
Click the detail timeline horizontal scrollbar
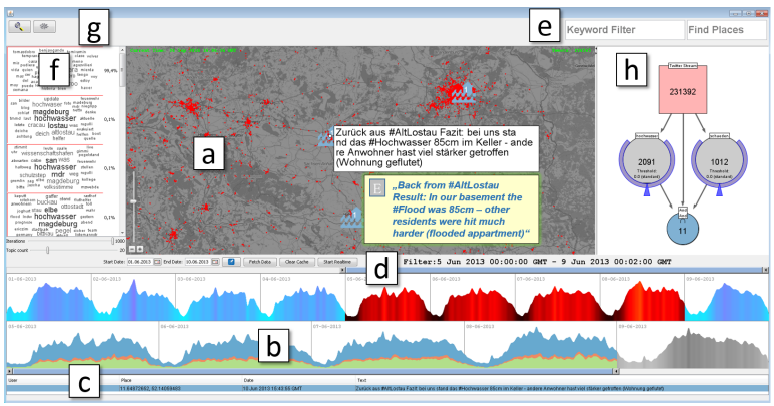point(311,371)
